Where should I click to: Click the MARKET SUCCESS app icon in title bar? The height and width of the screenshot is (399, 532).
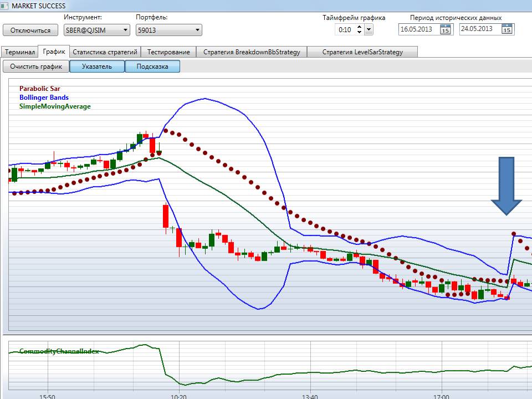click(6, 5)
